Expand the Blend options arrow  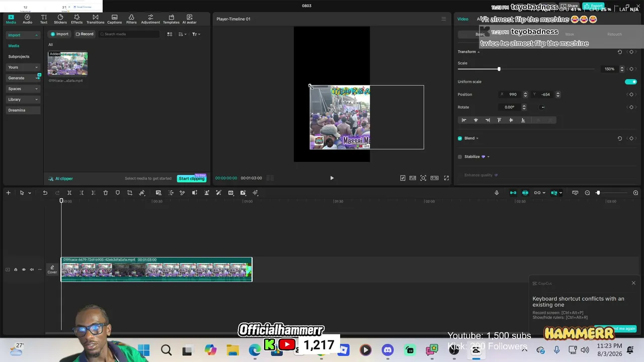point(477,138)
